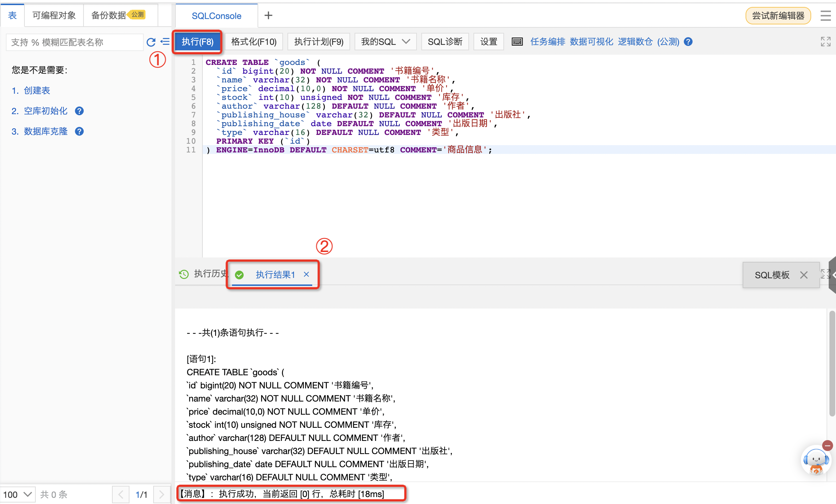Image resolution: width=836 pixels, height=504 pixels.
Task: Expand the SQL editor to fullscreen
Action: (825, 42)
